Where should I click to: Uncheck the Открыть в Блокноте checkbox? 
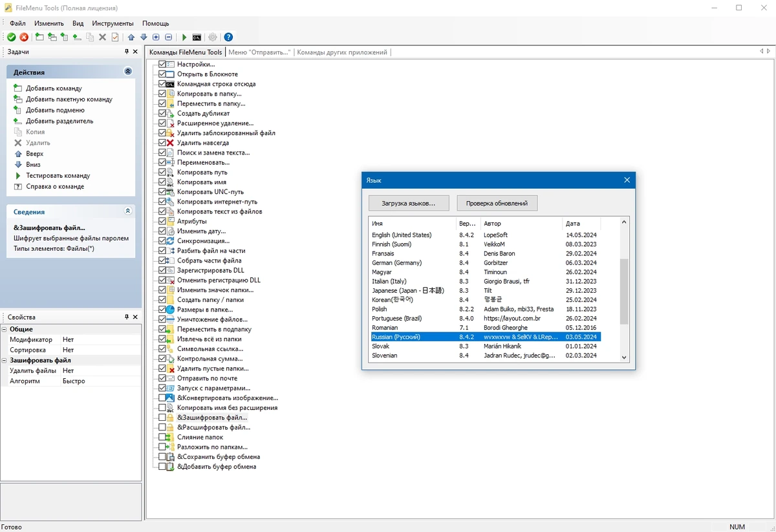coord(162,74)
